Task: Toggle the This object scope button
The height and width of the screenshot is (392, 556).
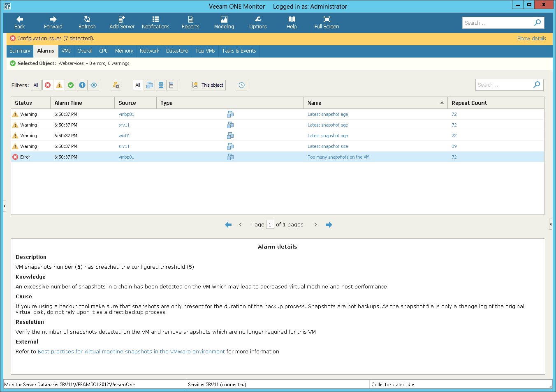Action: [208, 85]
